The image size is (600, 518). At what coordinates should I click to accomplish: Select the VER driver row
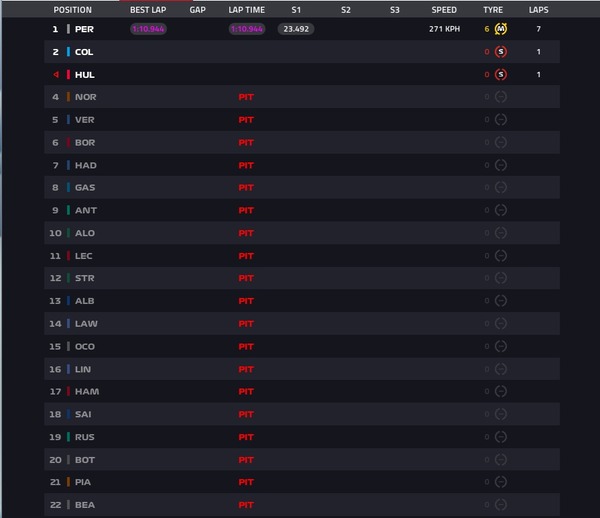(302, 120)
